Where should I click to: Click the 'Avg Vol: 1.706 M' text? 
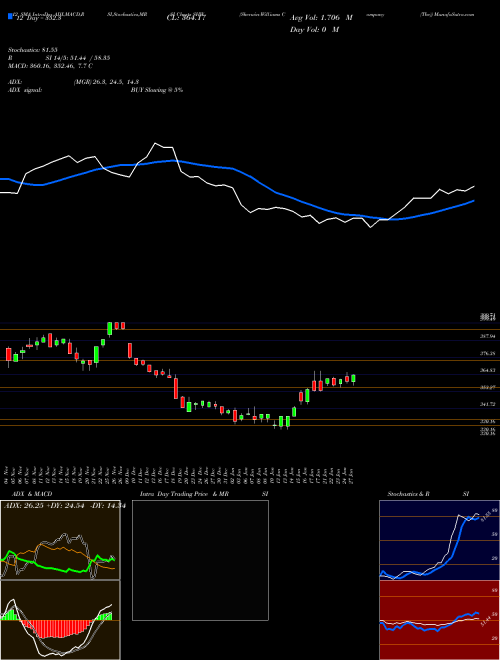[x=321, y=18]
